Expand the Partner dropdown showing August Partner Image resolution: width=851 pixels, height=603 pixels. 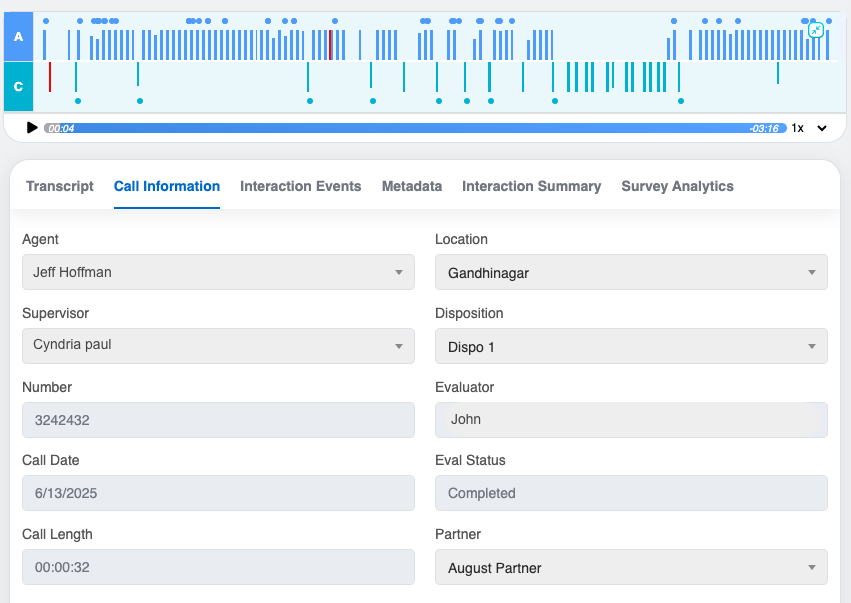(631, 567)
